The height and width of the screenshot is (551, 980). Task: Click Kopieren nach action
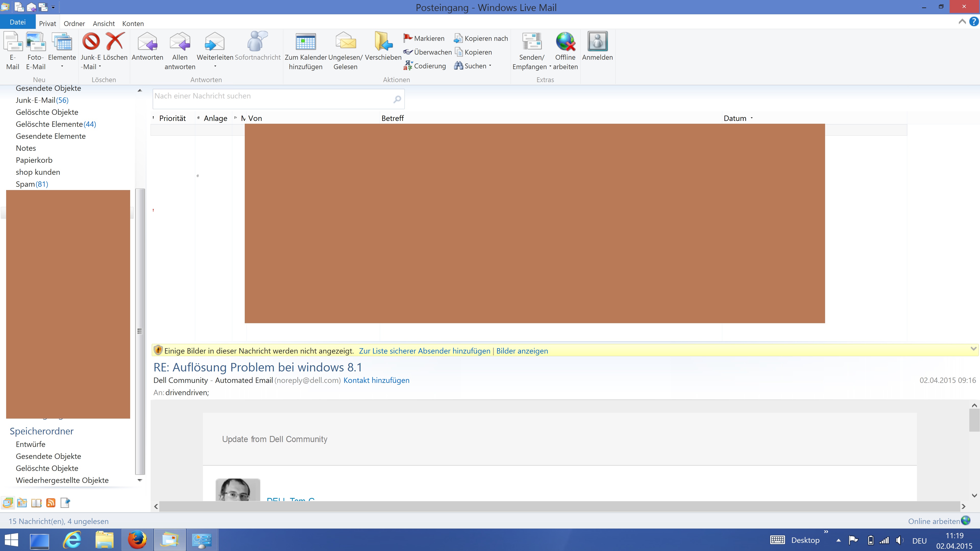click(481, 39)
